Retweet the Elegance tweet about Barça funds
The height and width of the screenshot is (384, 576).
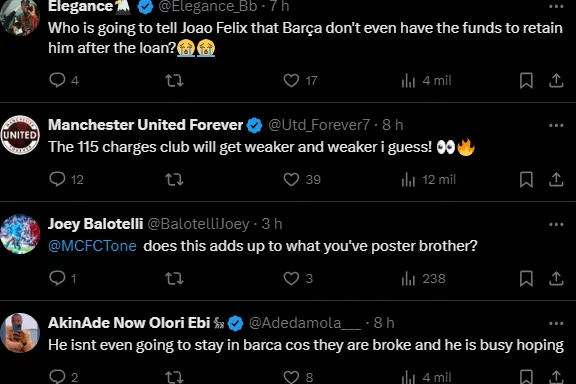tap(174, 80)
